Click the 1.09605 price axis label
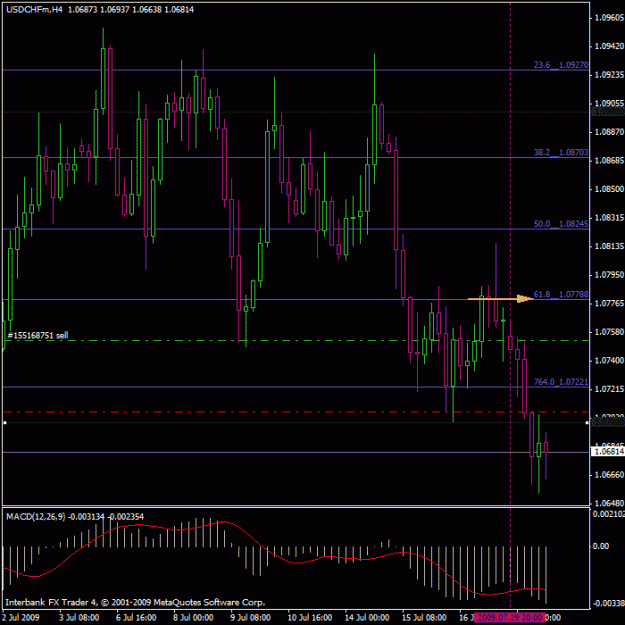 pyautogui.click(x=609, y=18)
